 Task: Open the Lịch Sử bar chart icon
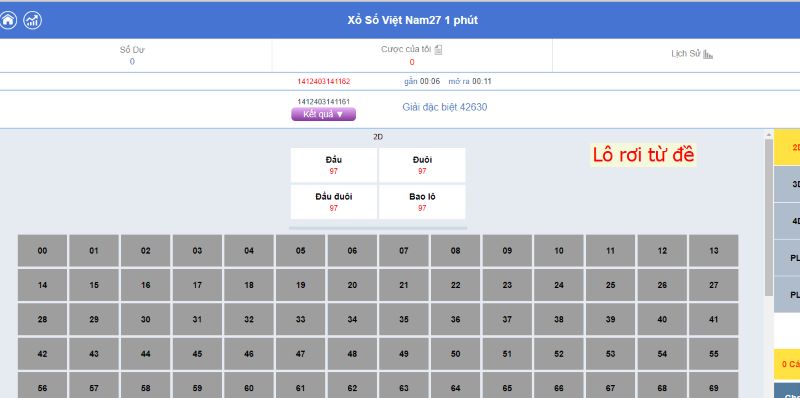[x=708, y=54]
